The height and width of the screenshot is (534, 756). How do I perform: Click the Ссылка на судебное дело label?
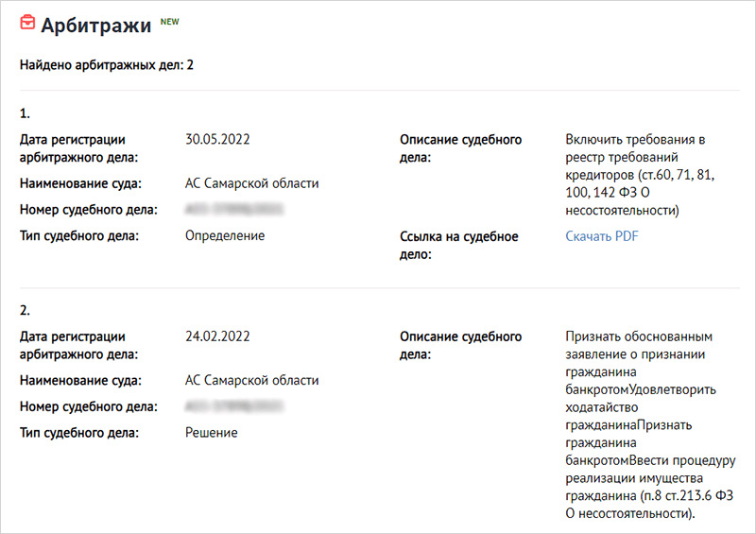click(x=458, y=245)
